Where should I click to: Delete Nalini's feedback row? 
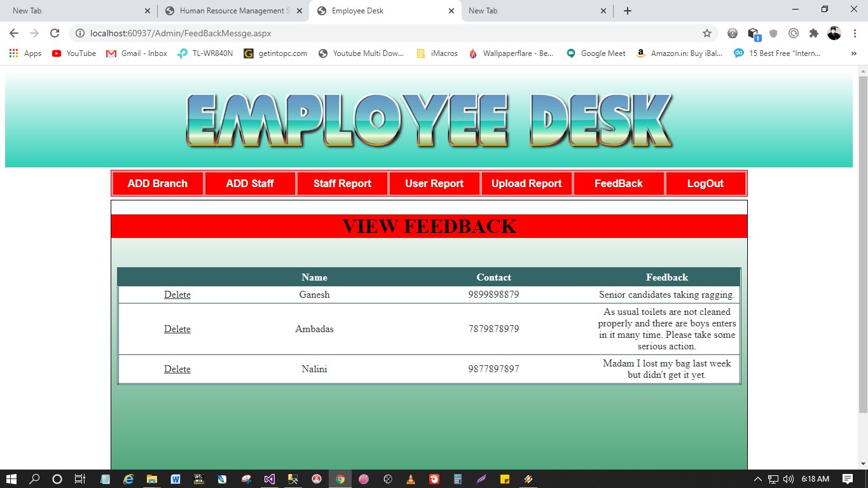177,369
